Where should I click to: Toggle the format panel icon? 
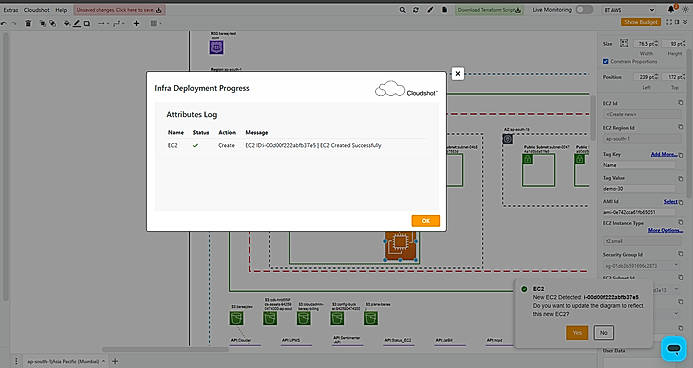(677, 22)
